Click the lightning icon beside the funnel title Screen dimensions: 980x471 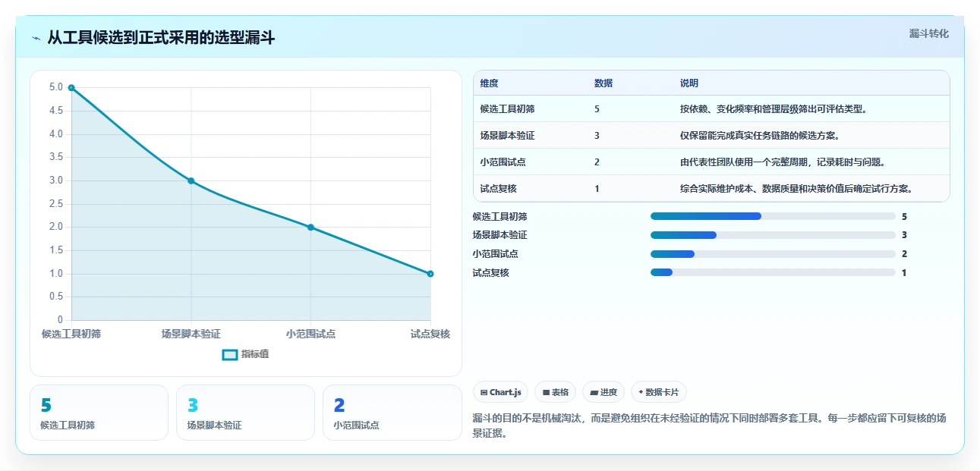click(x=36, y=38)
